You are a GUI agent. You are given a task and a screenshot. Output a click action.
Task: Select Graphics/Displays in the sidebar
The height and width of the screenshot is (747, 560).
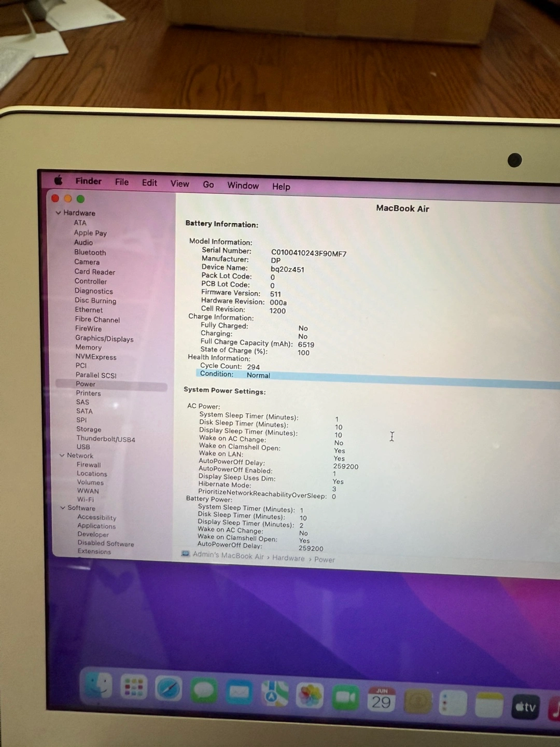tap(104, 339)
